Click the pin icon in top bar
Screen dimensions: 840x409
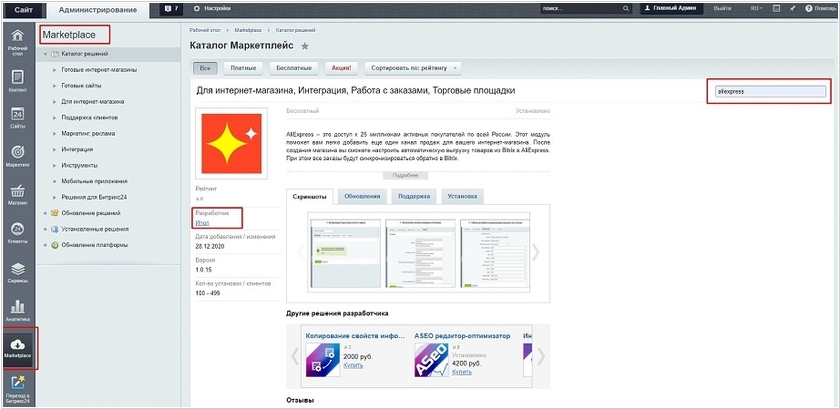point(792,9)
